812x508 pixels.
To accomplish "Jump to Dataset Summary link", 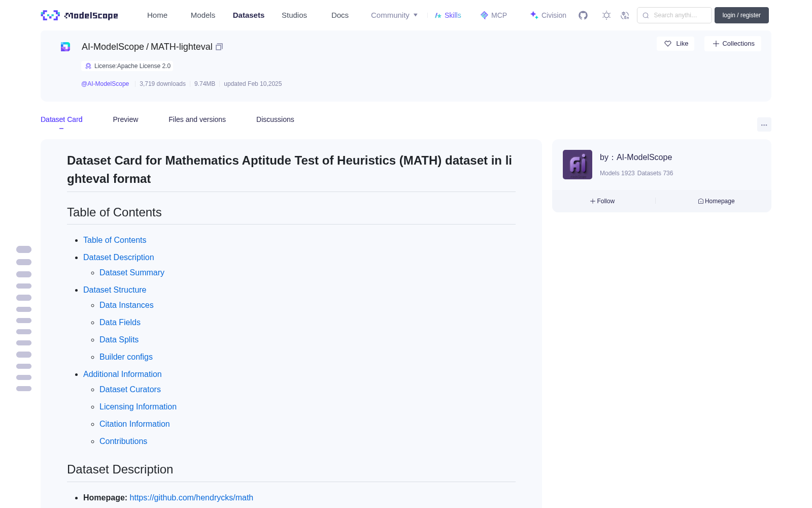I will (132, 272).
